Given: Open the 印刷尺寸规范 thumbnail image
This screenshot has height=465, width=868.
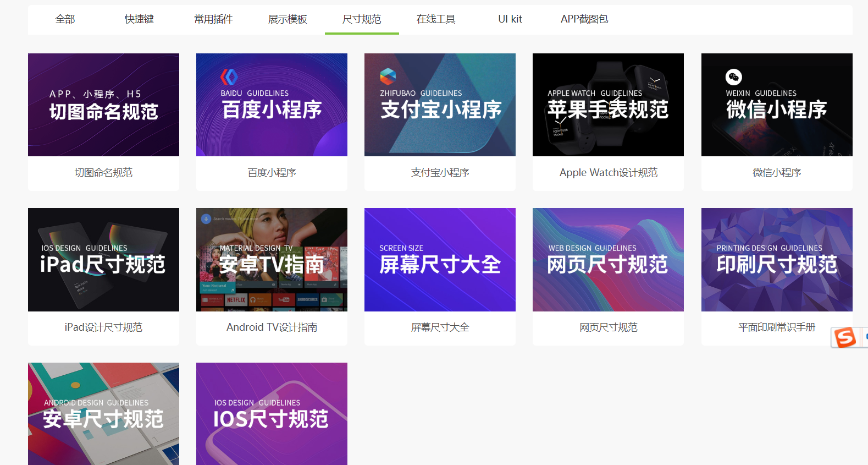Looking at the screenshot, I should coord(777,260).
